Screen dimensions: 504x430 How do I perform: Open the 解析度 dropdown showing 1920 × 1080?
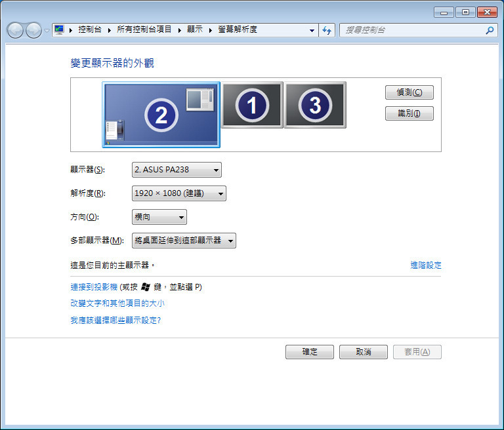179,193
